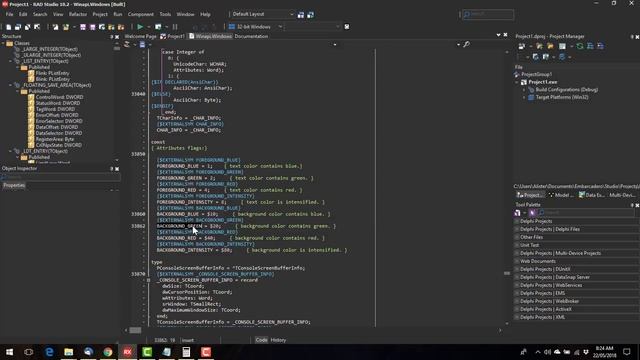Collapse the Classes node in Structure

point(3,43)
